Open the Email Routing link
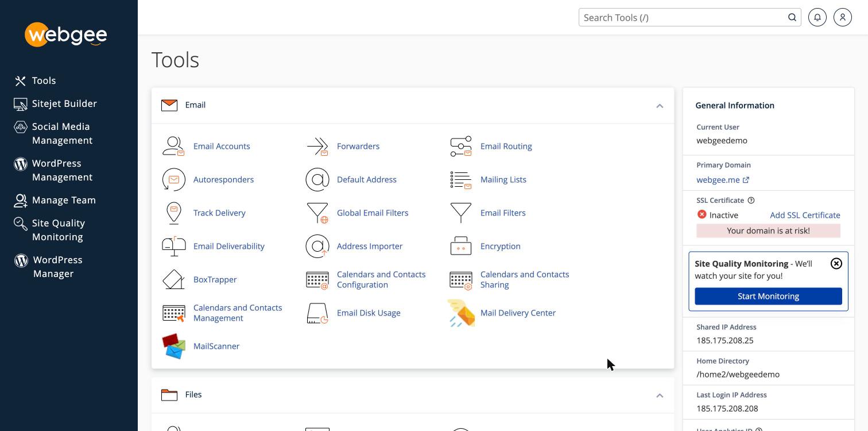Viewport: 868px width, 431px height. click(506, 146)
